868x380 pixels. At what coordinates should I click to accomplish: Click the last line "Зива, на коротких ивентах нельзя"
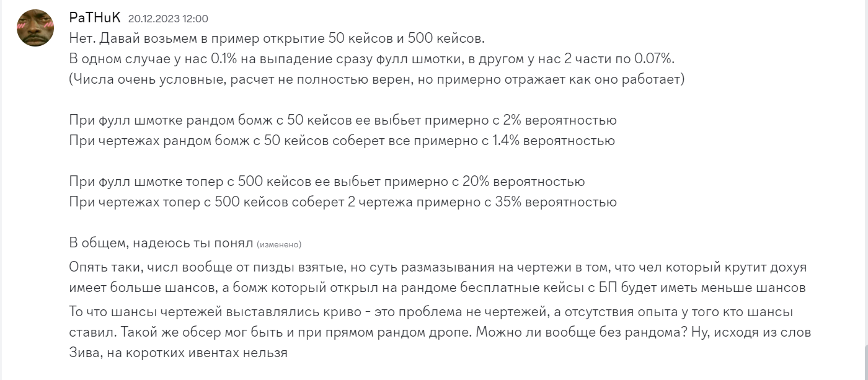[x=178, y=353]
